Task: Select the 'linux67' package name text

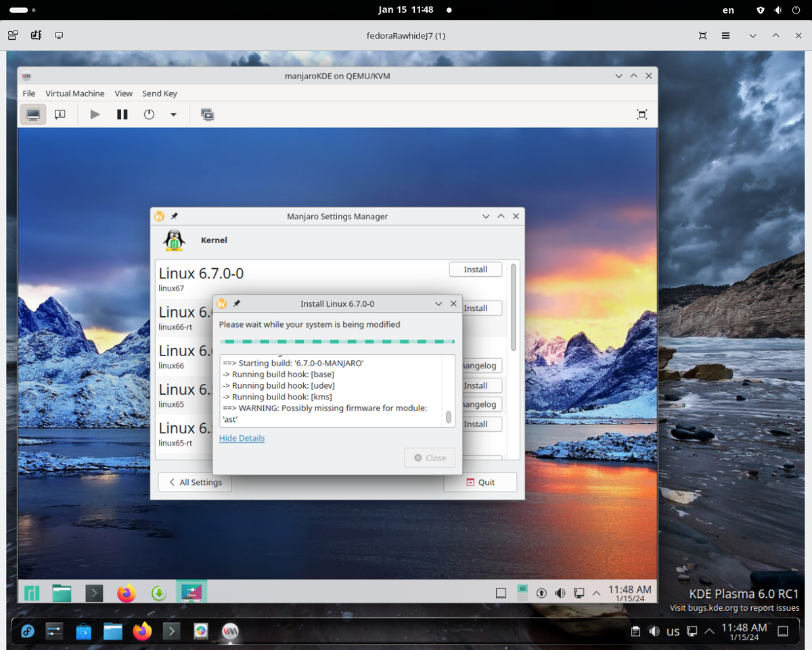Action: (171, 288)
